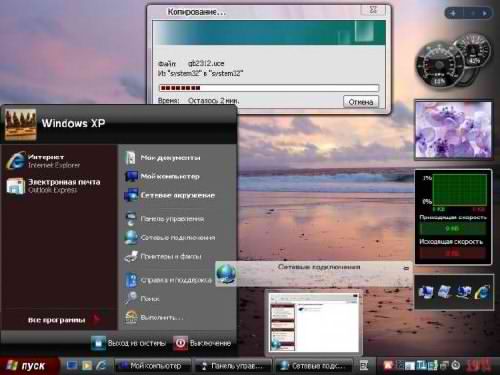Launch Outlook Express e-mail entry

[x=53, y=186]
